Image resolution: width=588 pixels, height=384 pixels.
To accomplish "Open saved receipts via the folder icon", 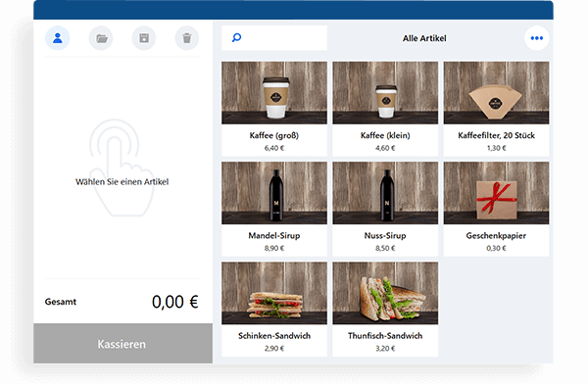I will coord(101,38).
